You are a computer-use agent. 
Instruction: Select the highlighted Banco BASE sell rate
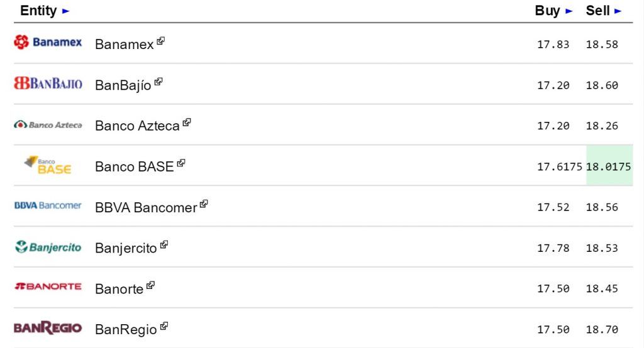pos(608,166)
